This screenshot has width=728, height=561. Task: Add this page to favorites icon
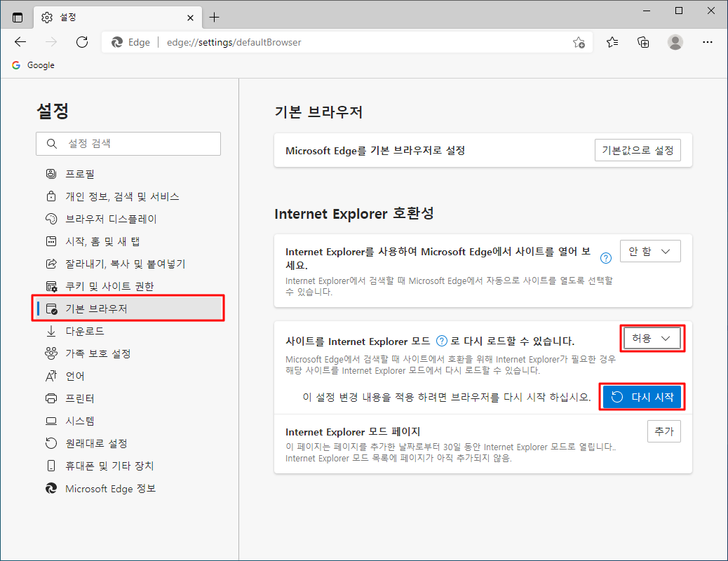tap(579, 42)
